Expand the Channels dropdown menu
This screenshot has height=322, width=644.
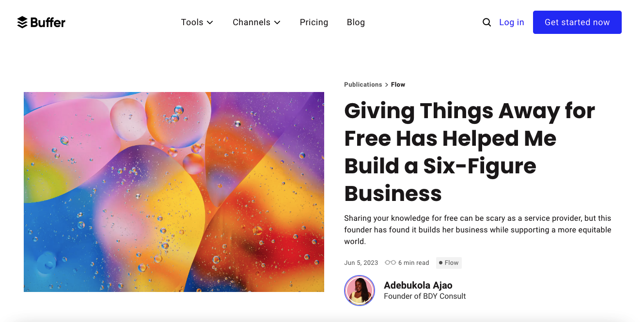pos(256,22)
